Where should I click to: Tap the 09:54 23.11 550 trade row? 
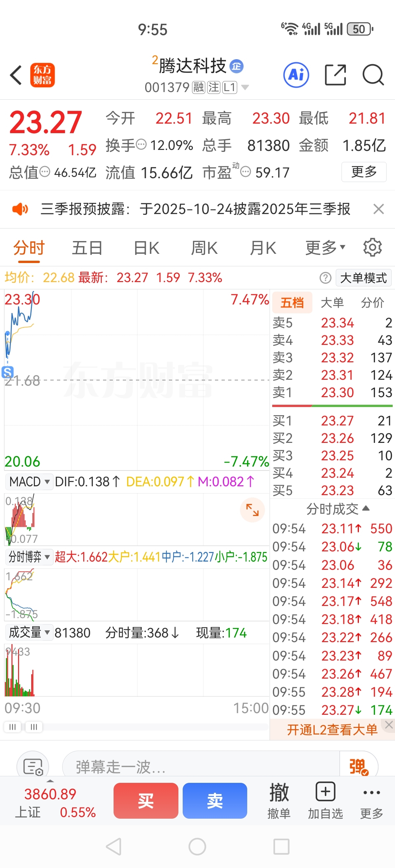tap(332, 529)
